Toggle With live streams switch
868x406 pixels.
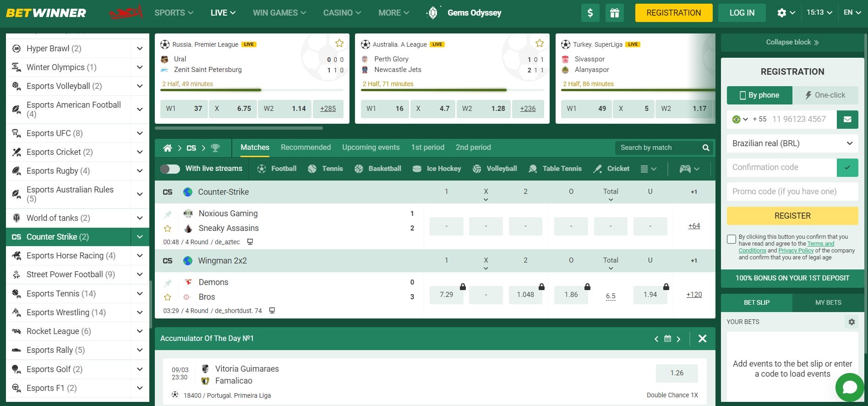(170, 169)
